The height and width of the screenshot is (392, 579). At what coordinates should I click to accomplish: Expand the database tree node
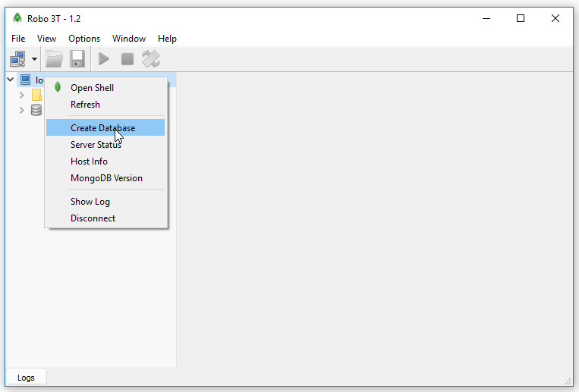coord(22,110)
